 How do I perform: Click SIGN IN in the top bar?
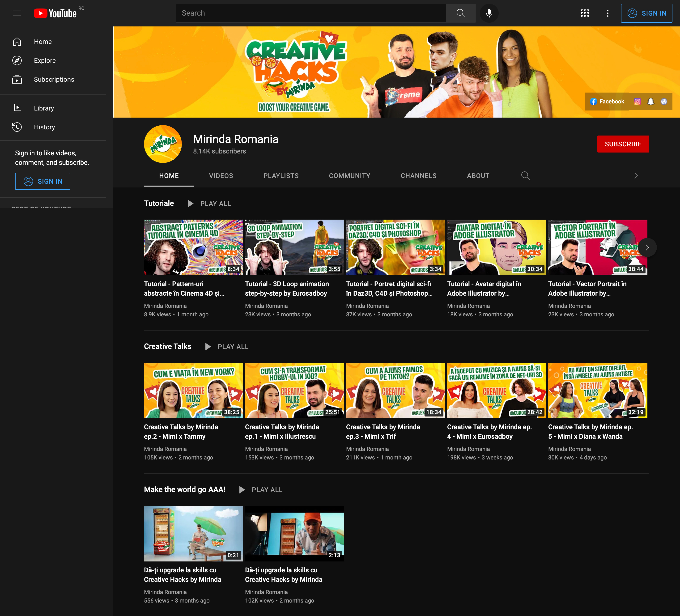coord(646,13)
